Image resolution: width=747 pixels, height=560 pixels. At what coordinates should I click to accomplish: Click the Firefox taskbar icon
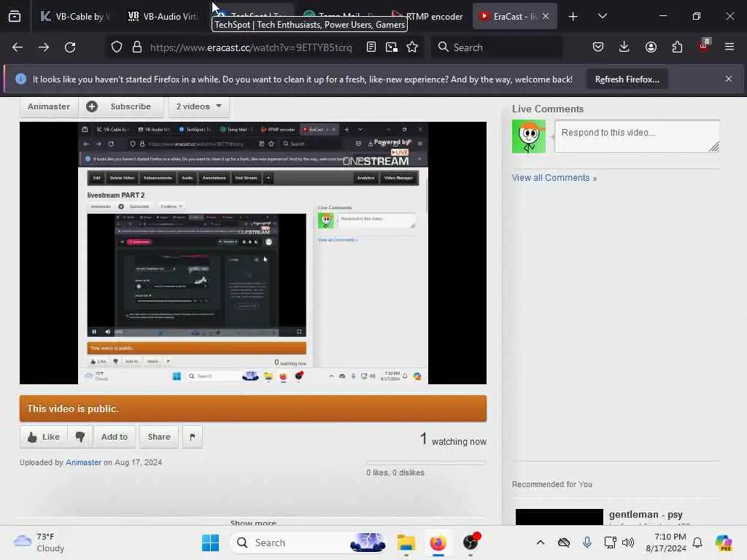438,542
